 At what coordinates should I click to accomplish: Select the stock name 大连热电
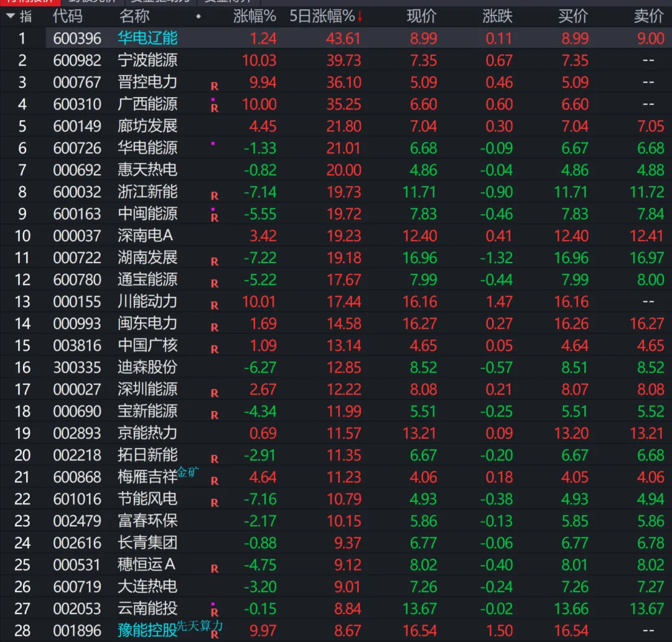click(147, 586)
